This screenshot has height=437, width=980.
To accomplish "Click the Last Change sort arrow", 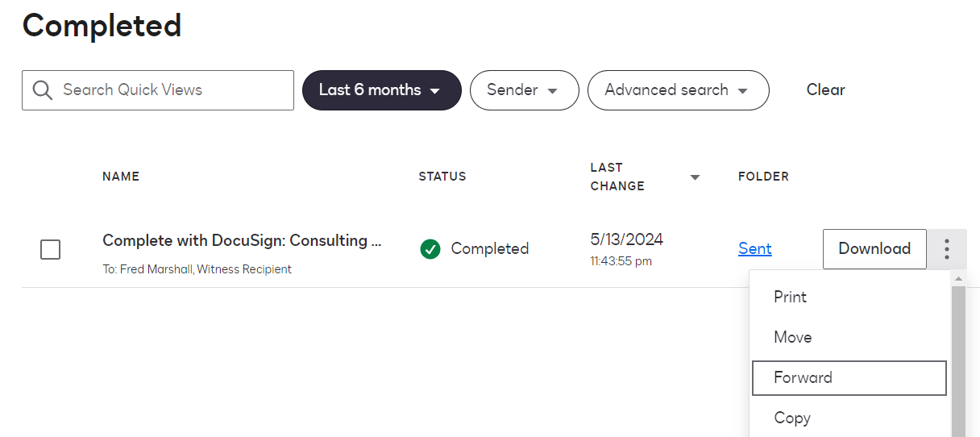I will [x=695, y=177].
